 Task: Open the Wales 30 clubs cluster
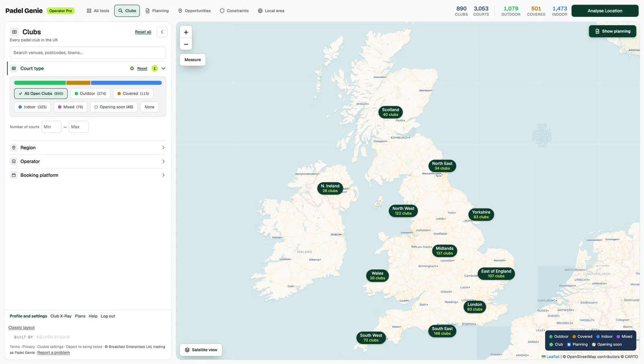[x=378, y=276]
